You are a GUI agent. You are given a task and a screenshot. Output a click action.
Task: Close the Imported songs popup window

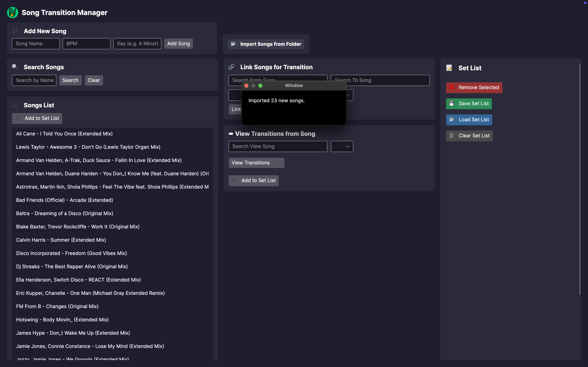(x=246, y=86)
